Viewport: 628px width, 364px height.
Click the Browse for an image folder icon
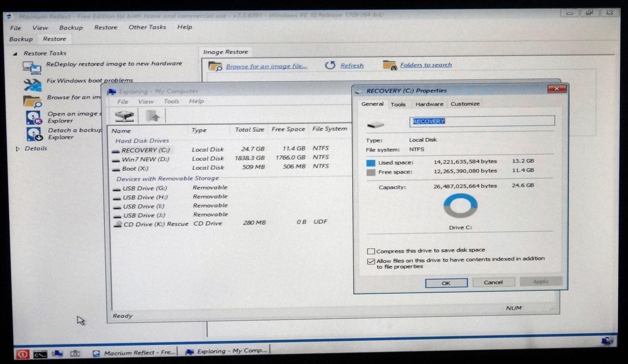[x=33, y=101]
